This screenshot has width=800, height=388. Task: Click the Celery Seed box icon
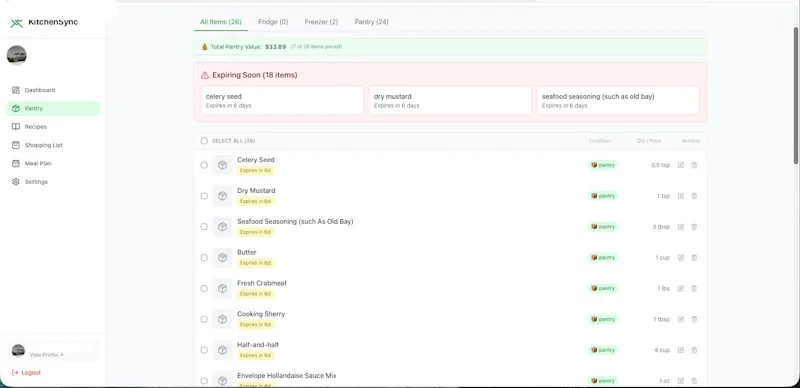[222, 165]
